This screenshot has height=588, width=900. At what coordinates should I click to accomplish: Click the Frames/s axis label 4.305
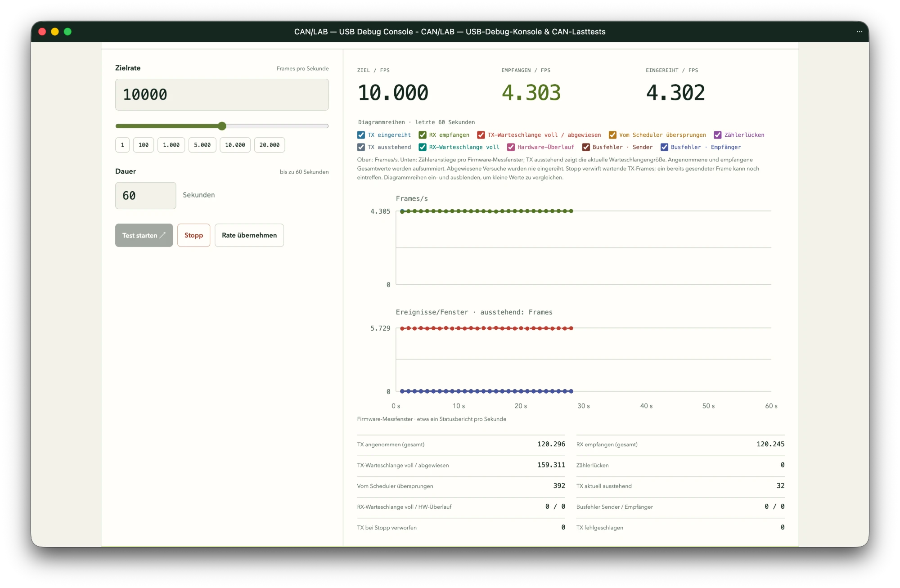tap(380, 211)
